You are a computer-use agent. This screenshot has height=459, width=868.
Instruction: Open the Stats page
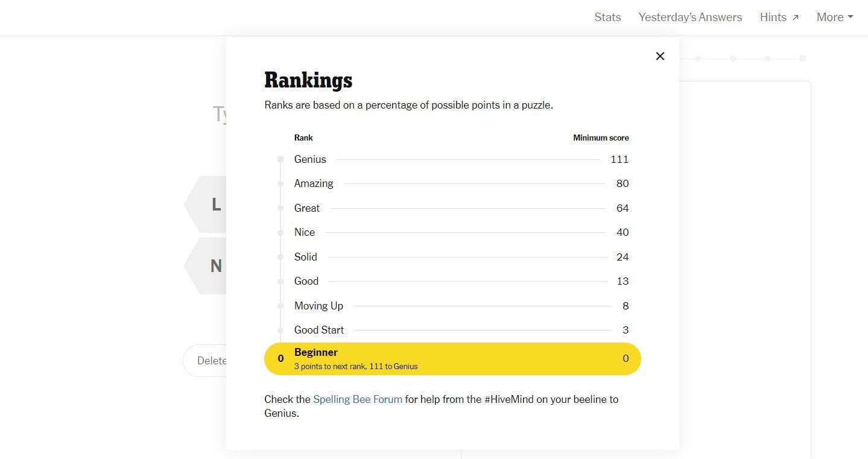coord(607,17)
